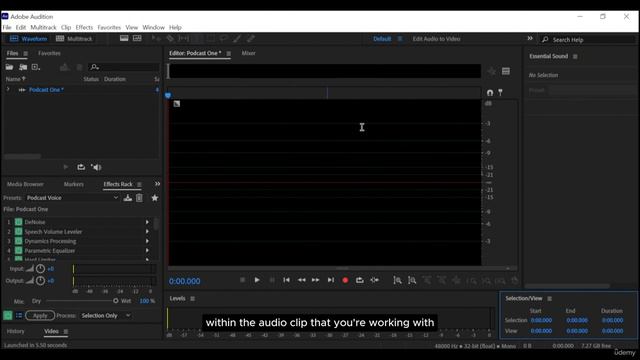Viewport: 640px width, 360px height.
Task: Click the New File icon
Action: 36,67
